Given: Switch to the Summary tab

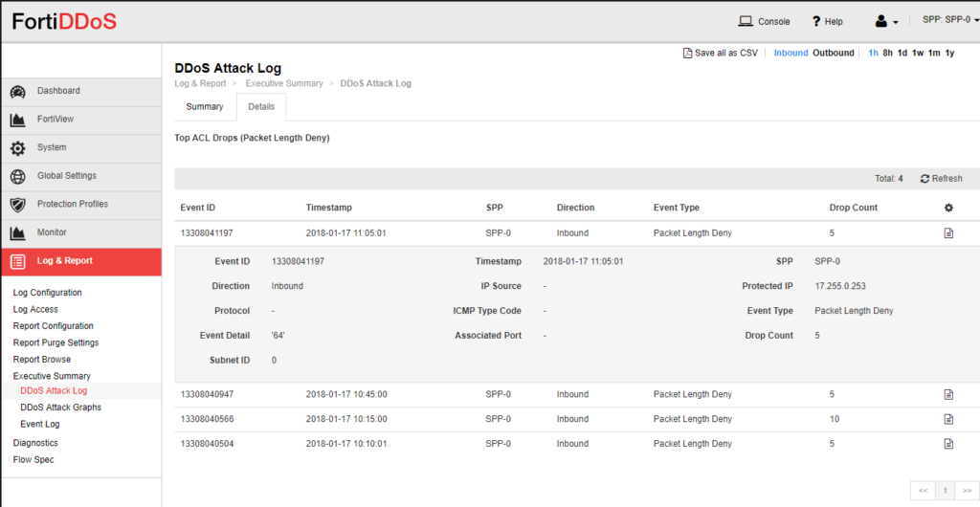Looking at the screenshot, I should 205,107.
